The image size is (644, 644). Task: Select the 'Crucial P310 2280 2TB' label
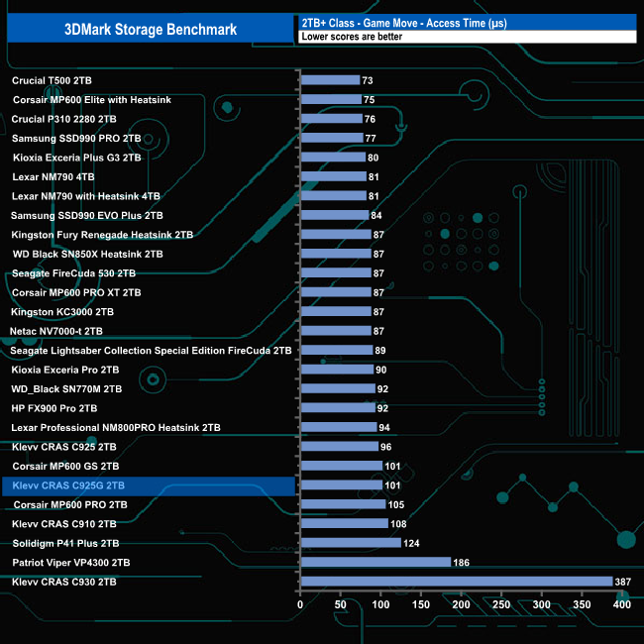63,119
